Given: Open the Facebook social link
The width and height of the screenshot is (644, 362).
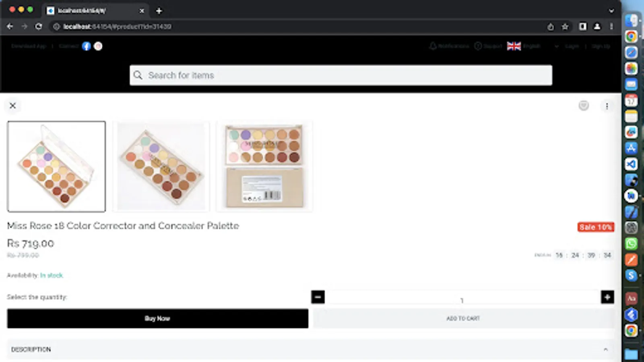Looking at the screenshot, I should coord(86,46).
